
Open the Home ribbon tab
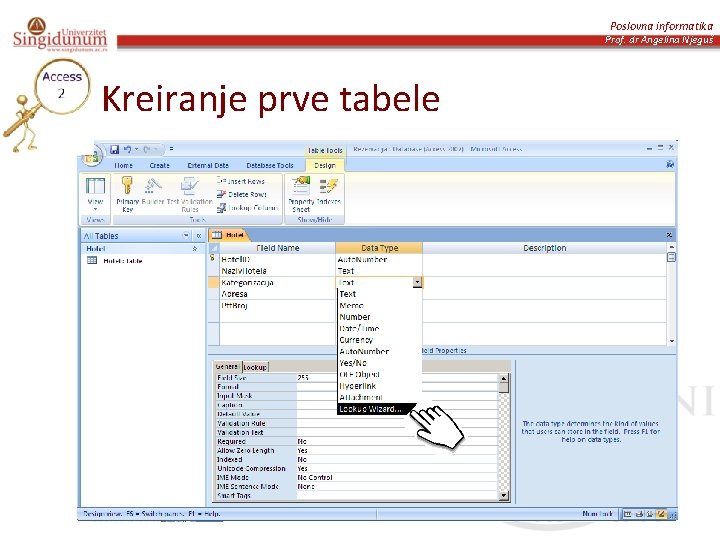point(123,165)
